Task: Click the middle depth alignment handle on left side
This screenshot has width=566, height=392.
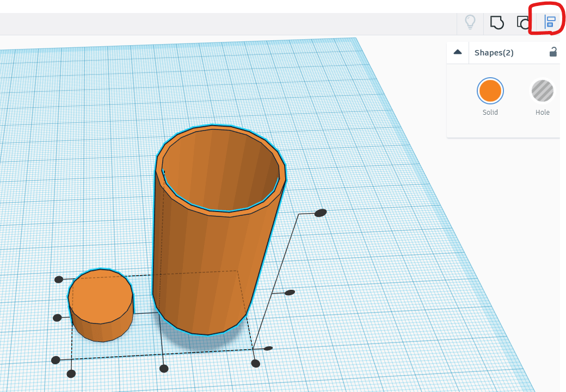Action: coord(57,318)
